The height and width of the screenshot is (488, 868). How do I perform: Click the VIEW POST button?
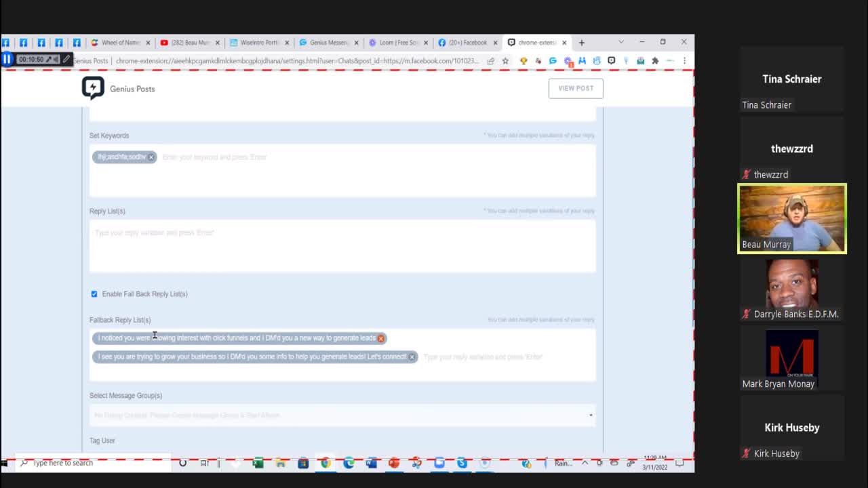[576, 88]
